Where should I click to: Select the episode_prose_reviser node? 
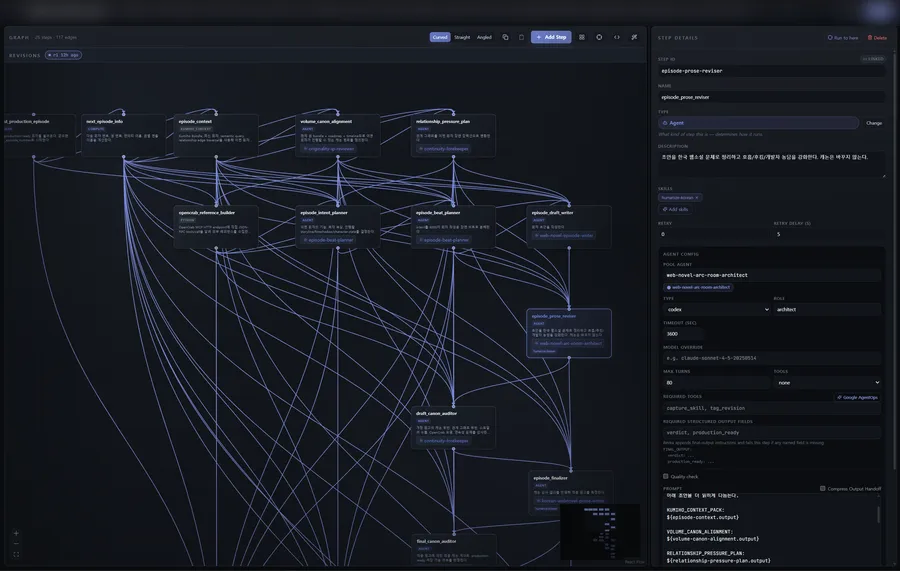click(x=569, y=333)
